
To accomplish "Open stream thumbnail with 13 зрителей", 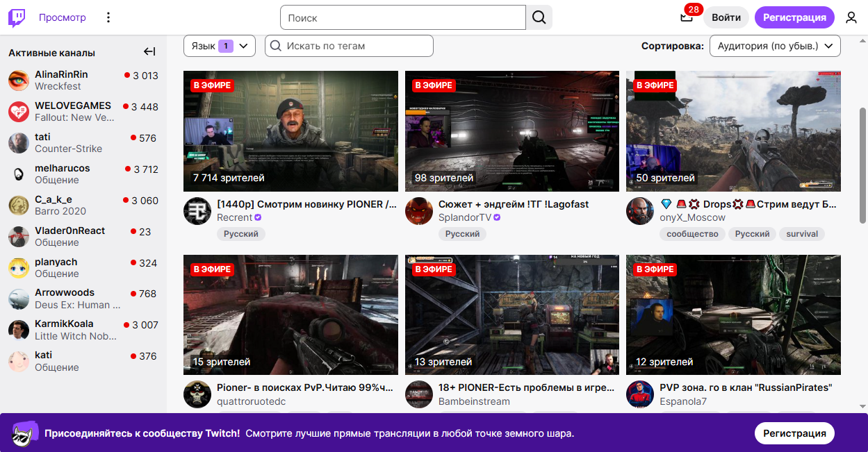I will click(x=512, y=315).
